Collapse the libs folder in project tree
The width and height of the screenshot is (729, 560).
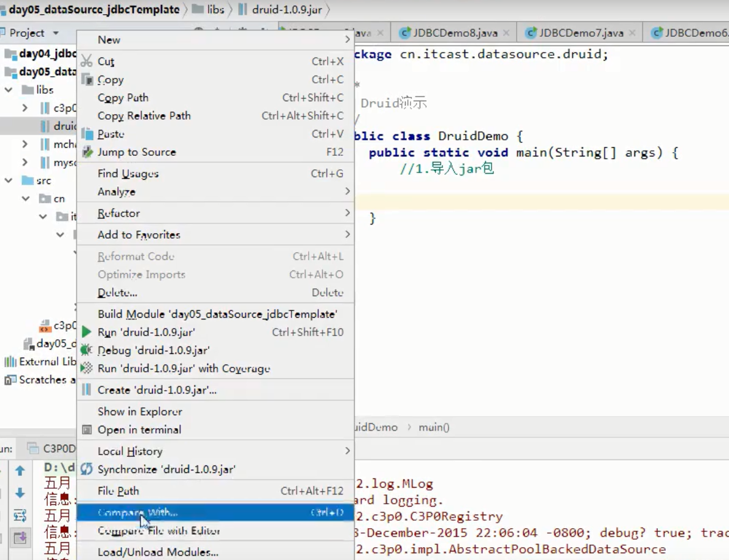tap(9, 89)
